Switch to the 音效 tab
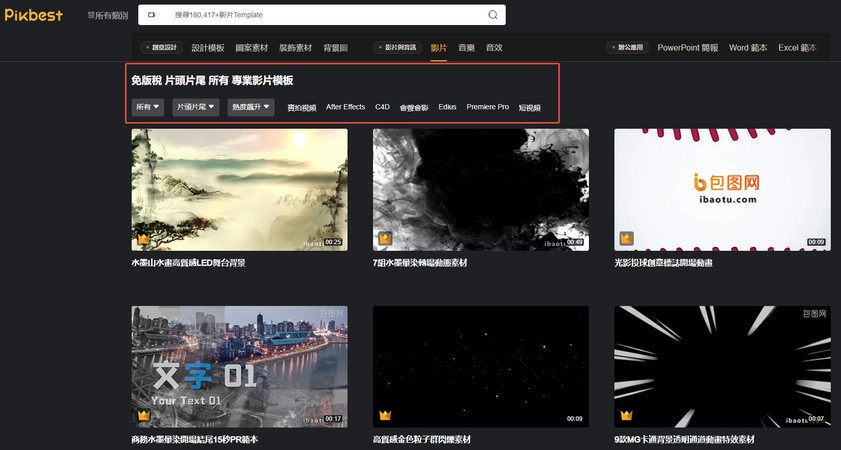Image resolution: width=841 pixels, height=450 pixels. point(494,48)
